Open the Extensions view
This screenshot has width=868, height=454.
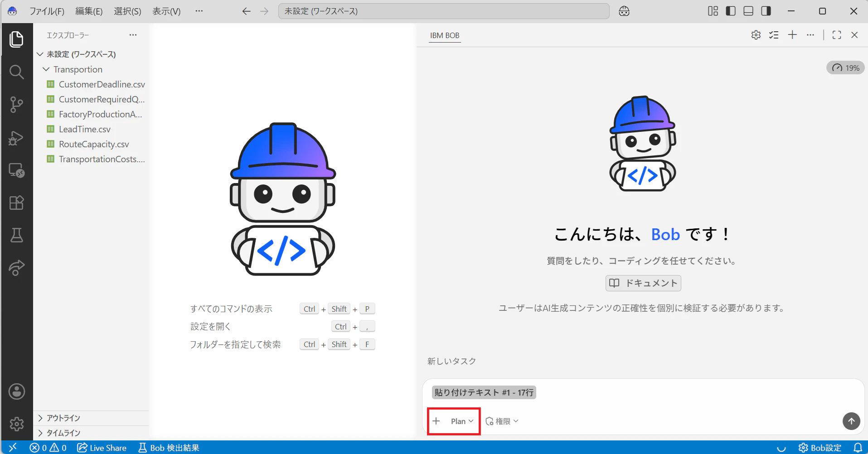pos(17,203)
